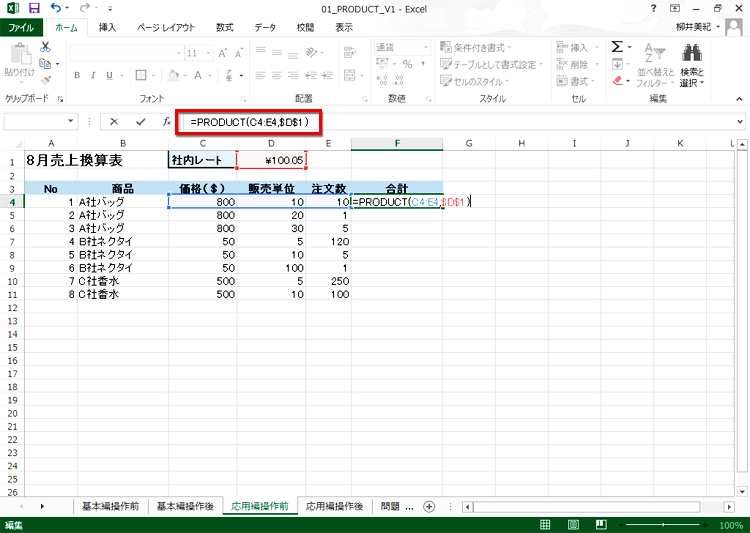Switch to the 挿入 ribbon tab
Screen dimensions: 750x533
pos(107,27)
